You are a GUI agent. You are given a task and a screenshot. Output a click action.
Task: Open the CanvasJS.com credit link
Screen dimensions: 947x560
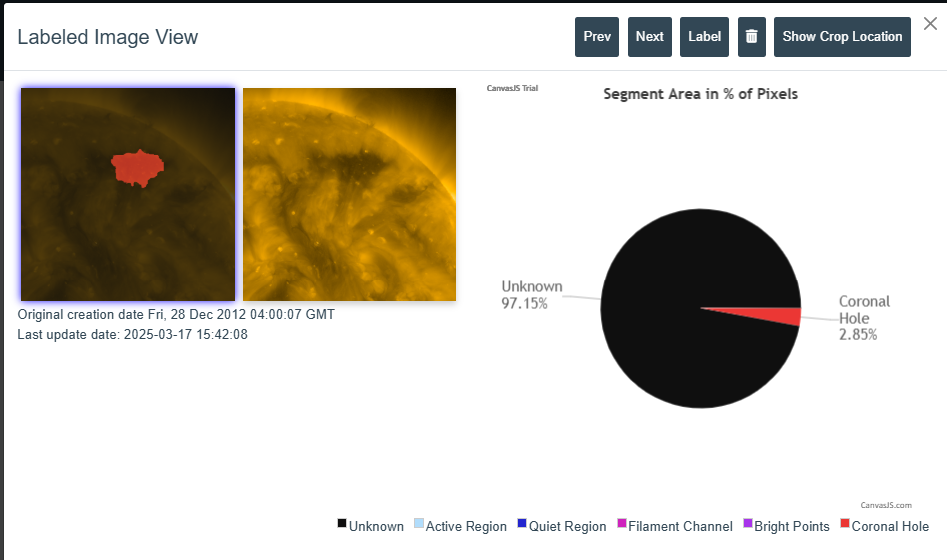885,506
